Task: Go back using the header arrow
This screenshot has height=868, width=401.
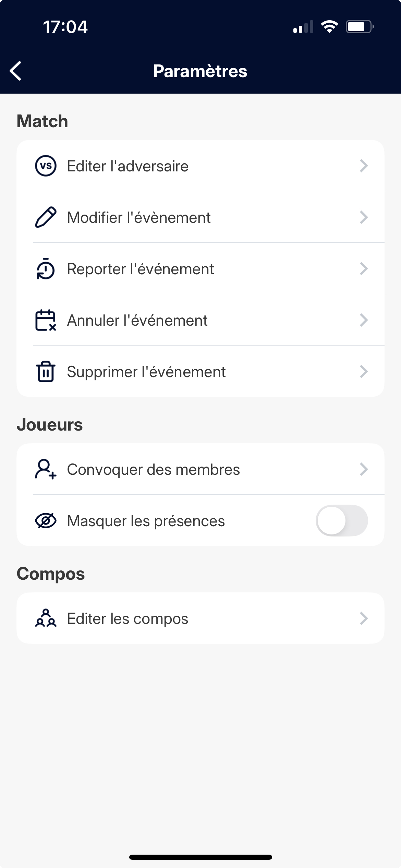Action: [16, 71]
